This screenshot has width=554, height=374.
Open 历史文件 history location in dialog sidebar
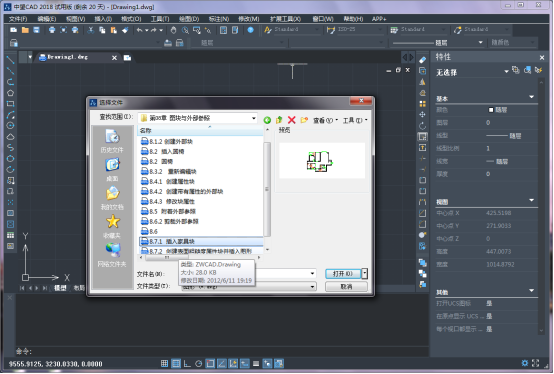(x=112, y=141)
